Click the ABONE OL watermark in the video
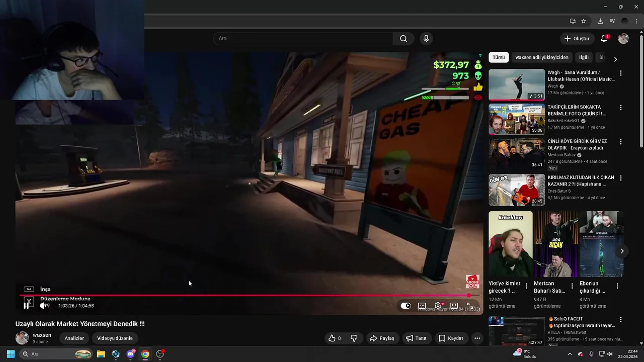Screen dimensions: 644x362 coord(472,281)
